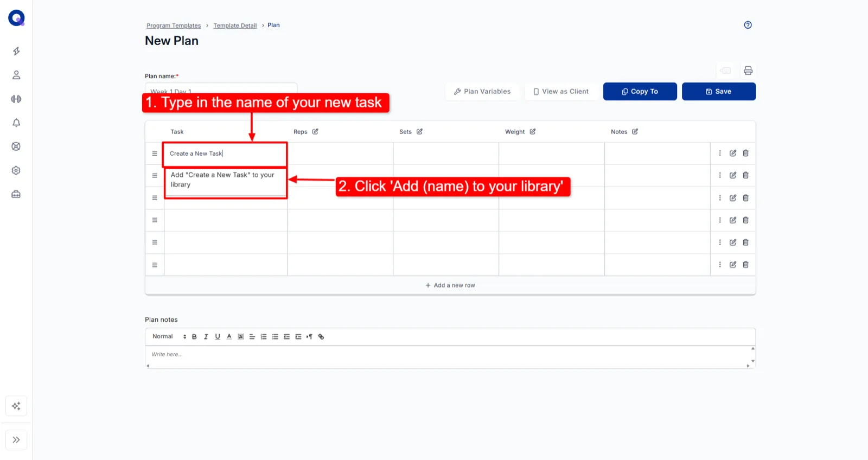The height and width of the screenshot is (460, 868).
Task: Click the Plan notes scrollbar down arrow
Action: tap(753, 361)
